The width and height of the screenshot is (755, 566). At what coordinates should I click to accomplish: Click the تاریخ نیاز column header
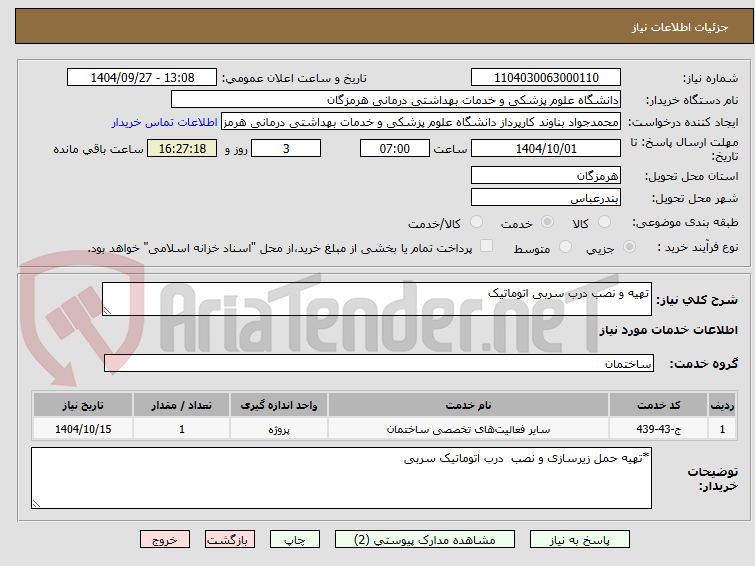click(83, 405)
